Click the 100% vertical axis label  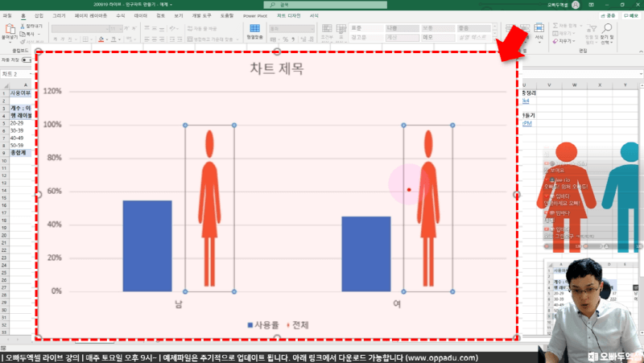click(x=52, y=125)
